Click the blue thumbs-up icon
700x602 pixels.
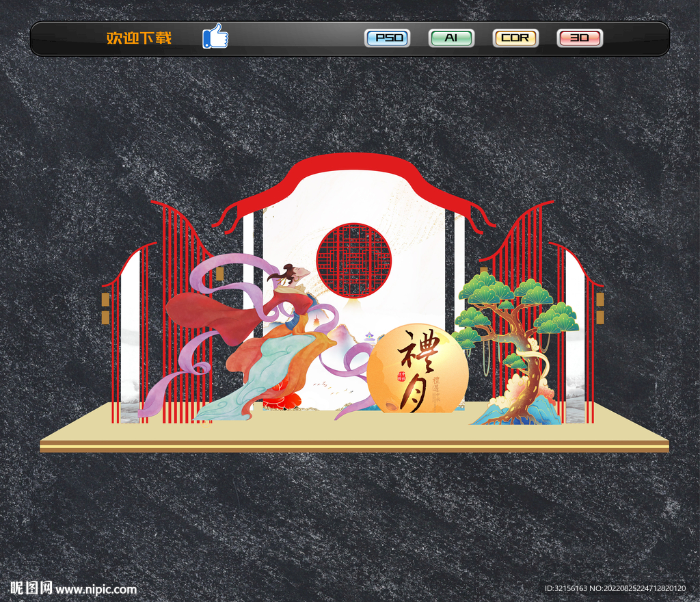click(215, 36)
